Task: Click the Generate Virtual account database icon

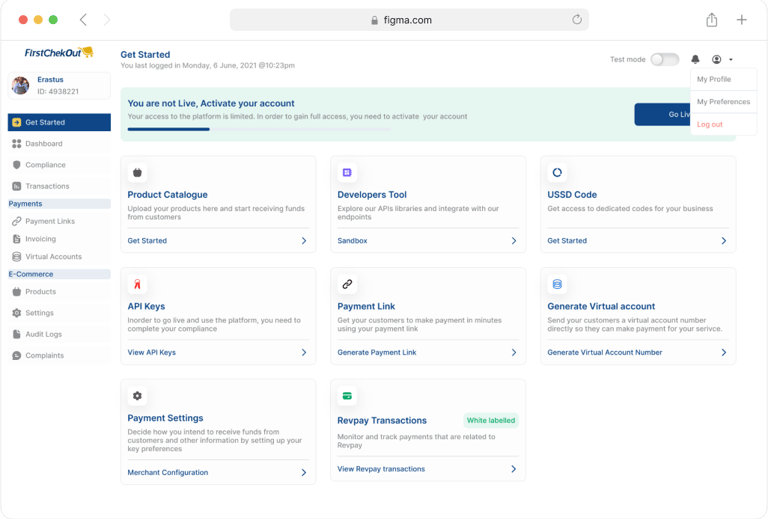Action: click(x=557, y=284)
